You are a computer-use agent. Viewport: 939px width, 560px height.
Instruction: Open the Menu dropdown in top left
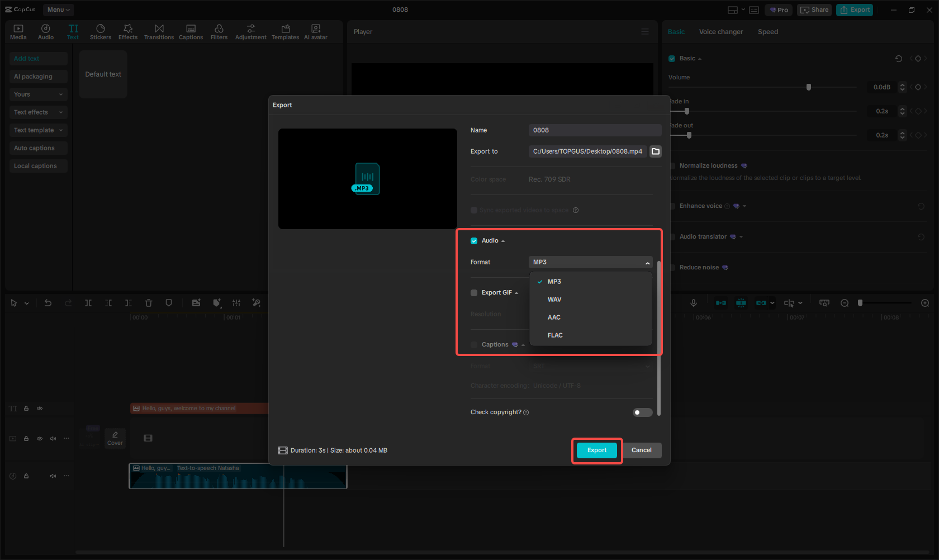coord(58,10)
